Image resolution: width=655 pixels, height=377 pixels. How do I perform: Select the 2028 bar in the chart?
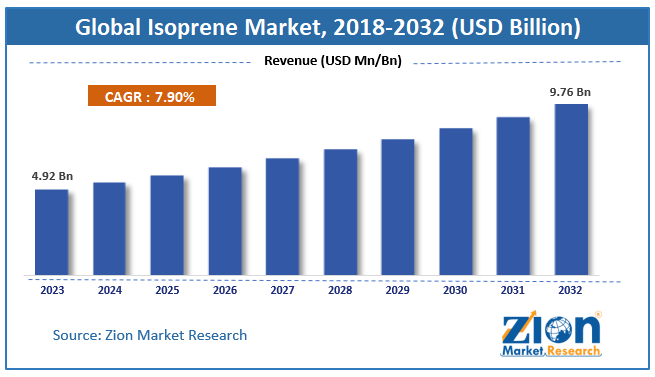pyautogui.click(x=340, y=212)
